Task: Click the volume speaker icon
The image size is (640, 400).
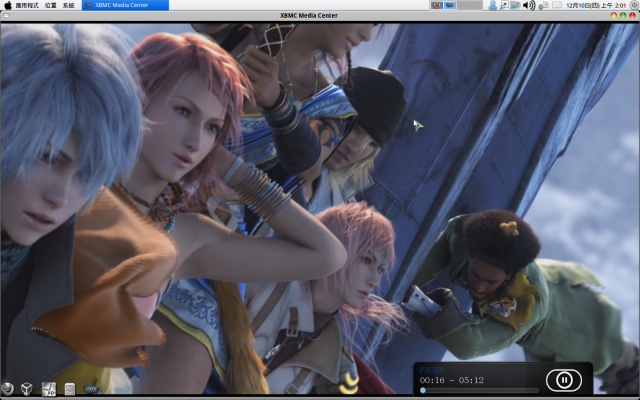Action: tap(529, 5)
